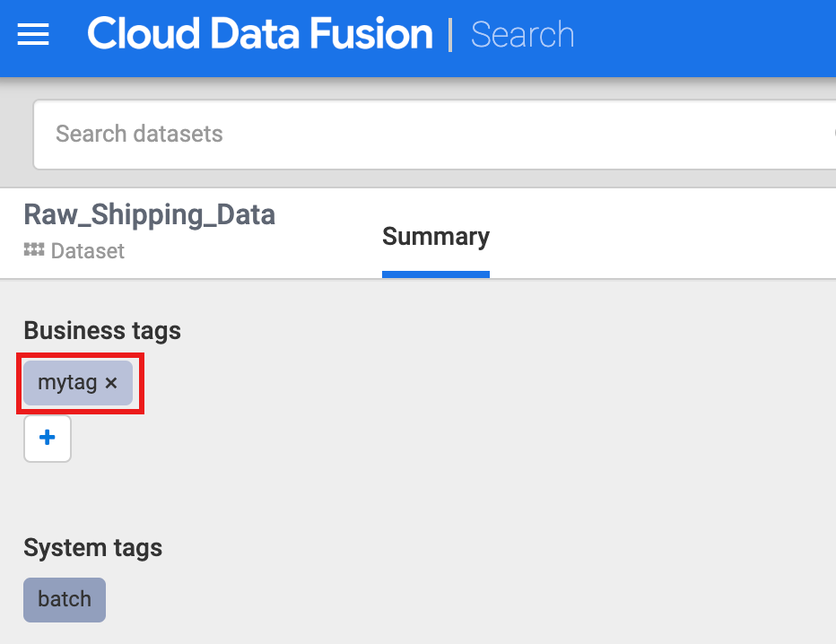Click the Raw_Shipping_Data dataset name
Screen dimensions: 836x644
click(x=149, y=215)
